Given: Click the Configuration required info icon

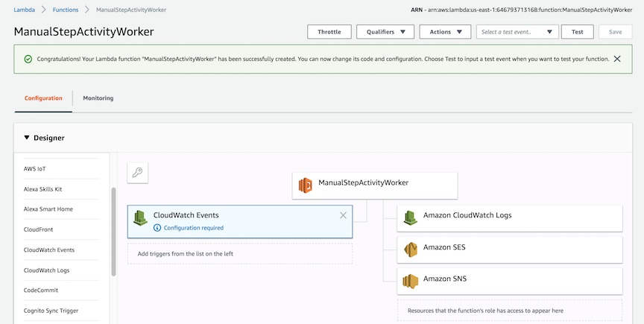Looking at the screenshot, I should pyautogui.click(x=157, y=227).
